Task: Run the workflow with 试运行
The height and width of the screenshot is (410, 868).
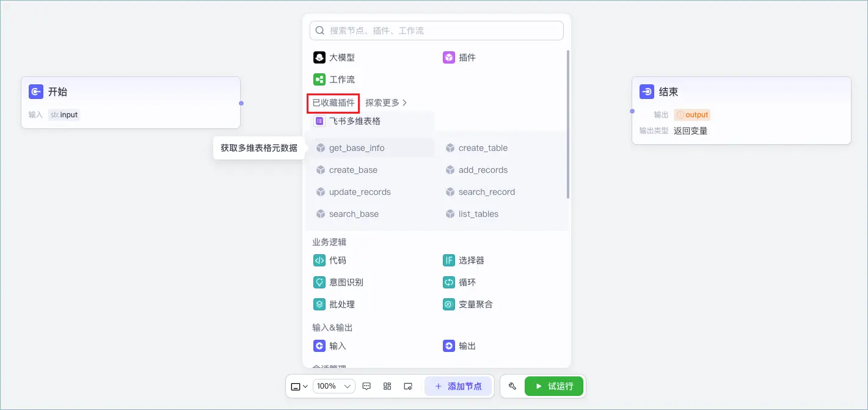Action: [554, 386]
